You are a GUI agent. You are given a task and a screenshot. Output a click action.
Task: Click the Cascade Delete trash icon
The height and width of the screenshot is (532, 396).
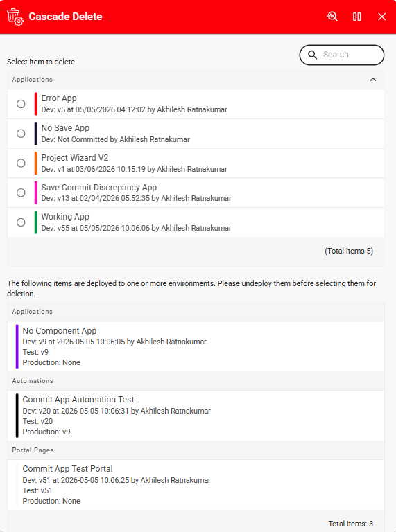click(15, 17)
